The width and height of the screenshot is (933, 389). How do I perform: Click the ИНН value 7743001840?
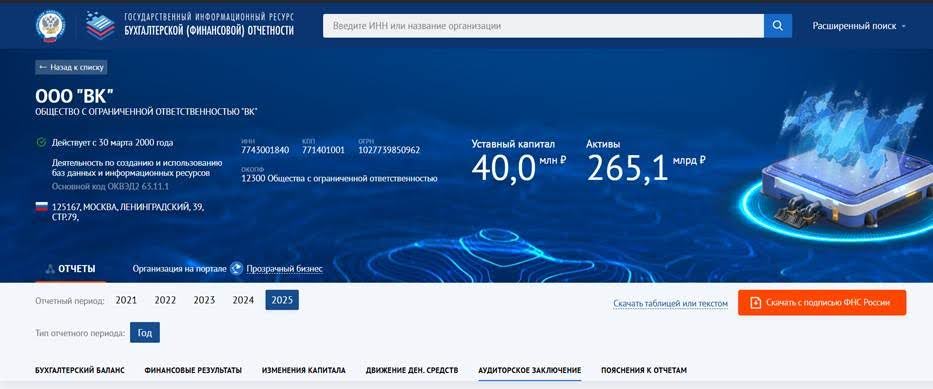[x=265, y=150]
